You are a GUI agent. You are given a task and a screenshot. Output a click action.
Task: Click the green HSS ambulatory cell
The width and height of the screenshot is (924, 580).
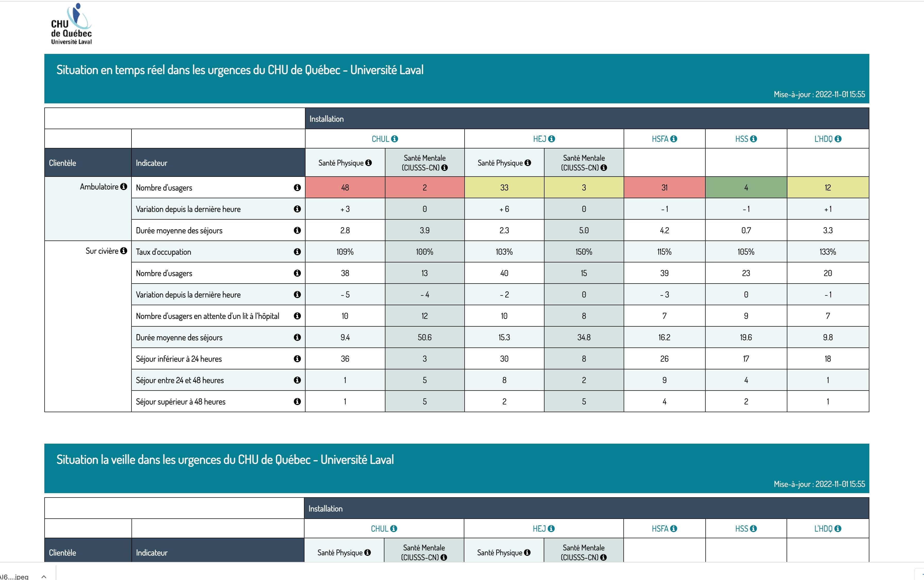[746, 188]
